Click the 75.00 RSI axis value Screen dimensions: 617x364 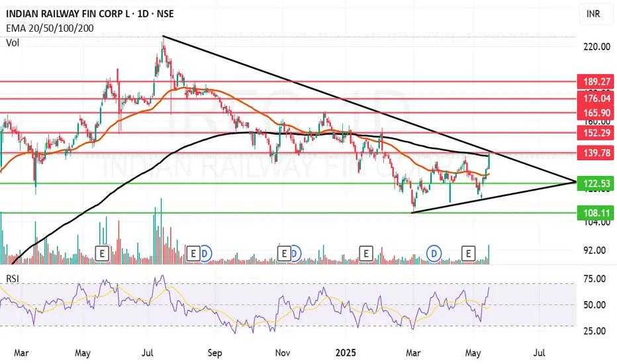coord(594,279)
